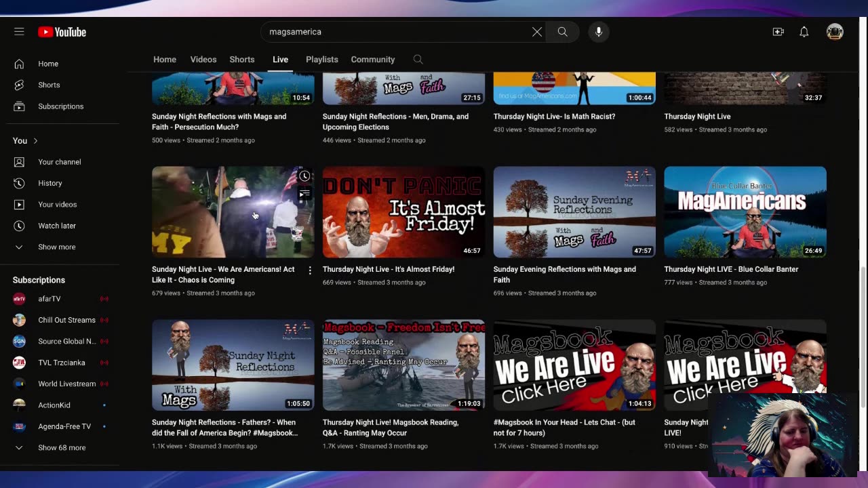This screenshot has height=488, width=868.
Task: Open ActionKid channel avatar
Action: pyautogui.click(x=19, y=405)
